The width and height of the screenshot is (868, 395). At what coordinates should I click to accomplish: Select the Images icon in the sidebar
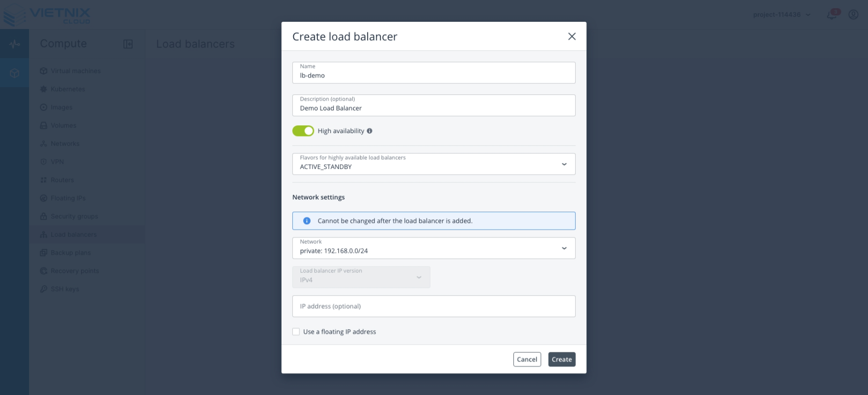click(x=44, y=107)
